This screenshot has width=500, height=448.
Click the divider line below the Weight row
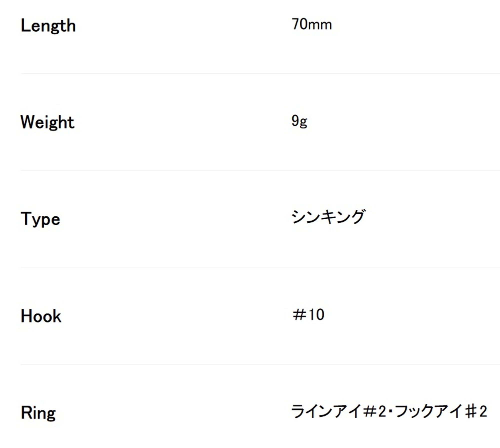260,170
